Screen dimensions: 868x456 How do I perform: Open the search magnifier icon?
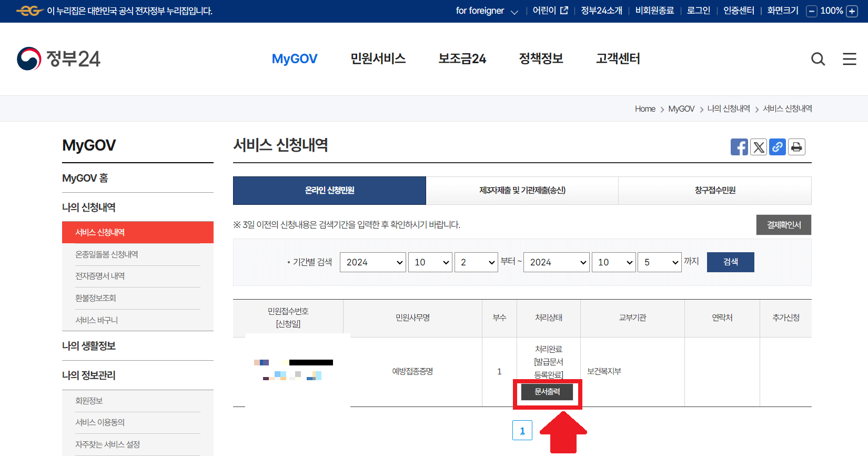point(818,59)
